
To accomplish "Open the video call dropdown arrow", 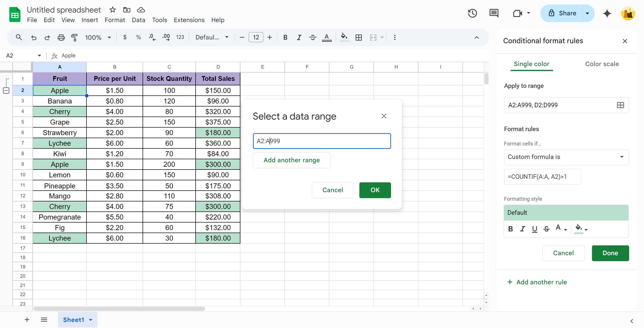I will [529, 13].
